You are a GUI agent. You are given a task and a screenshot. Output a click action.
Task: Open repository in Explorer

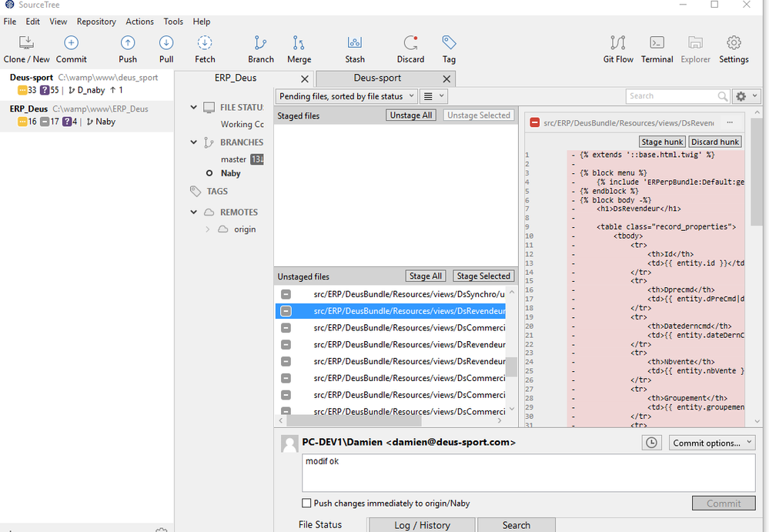tap(695, 49)
